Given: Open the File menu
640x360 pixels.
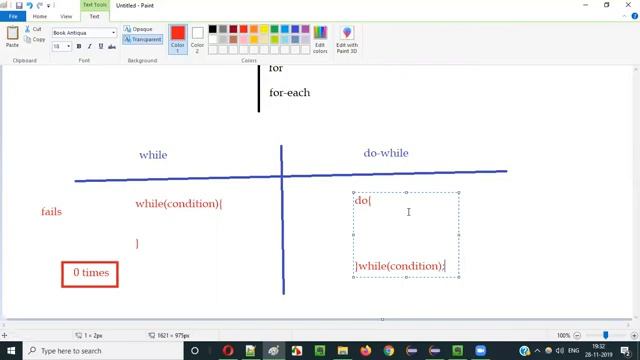Looking at the screenshot, I should point(13,16).
